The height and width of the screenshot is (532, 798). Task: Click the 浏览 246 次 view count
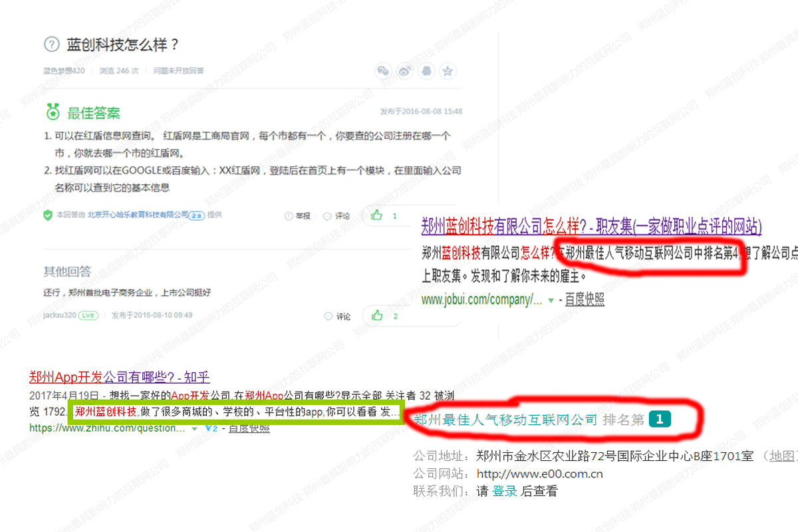pyautogui.click(x=119, y=70)
